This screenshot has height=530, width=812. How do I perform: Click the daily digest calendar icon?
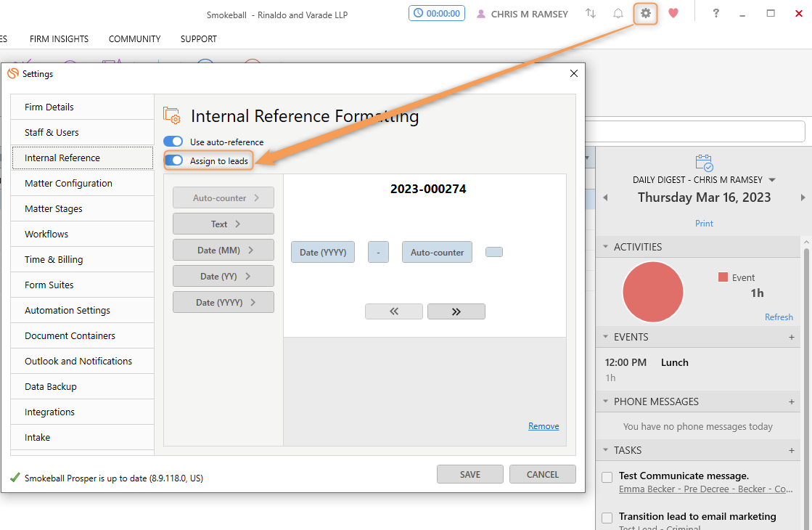pyautogui.click(x=705, y=162)
